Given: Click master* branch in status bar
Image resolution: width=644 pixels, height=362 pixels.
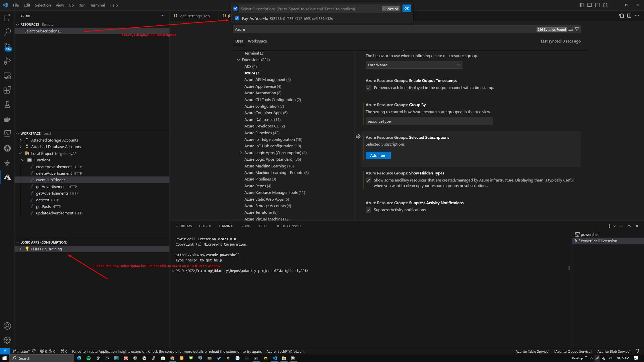Looking at the screenshot, I should click(21, 351).
